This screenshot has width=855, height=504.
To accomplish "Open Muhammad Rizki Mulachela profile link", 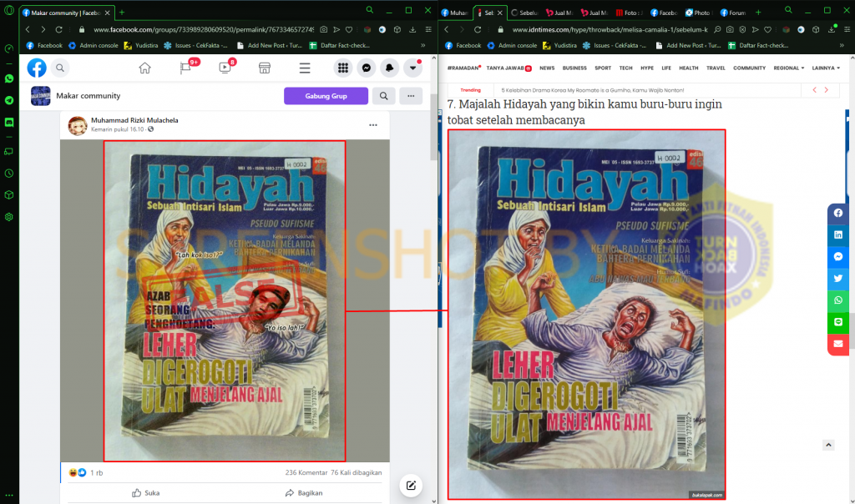I will 134,120.
